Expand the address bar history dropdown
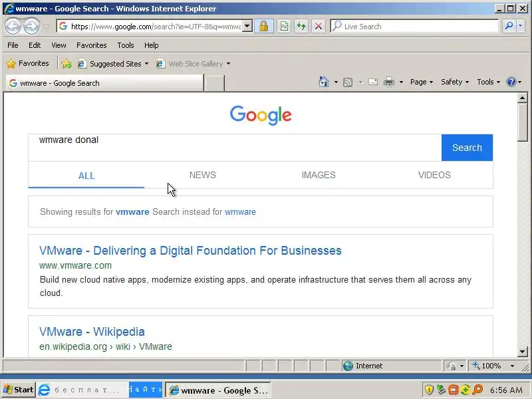Image resolution: width=532 pixels, height=399 pixels. click(247, 26)
